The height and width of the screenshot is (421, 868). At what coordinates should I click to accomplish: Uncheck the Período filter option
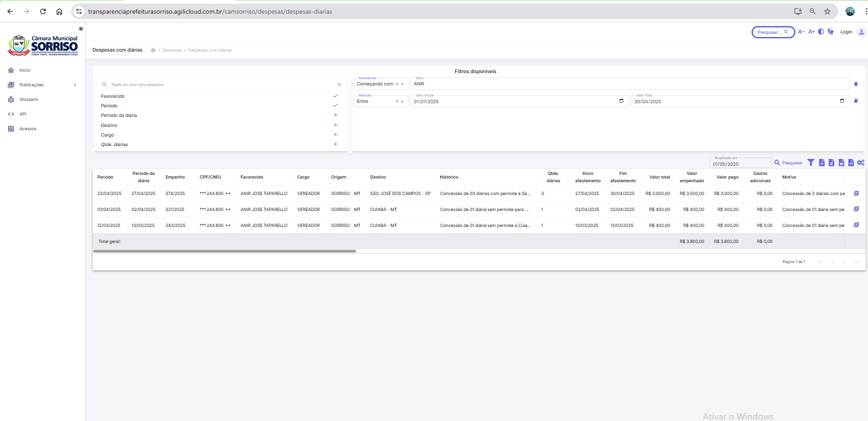tap(335, 105)
